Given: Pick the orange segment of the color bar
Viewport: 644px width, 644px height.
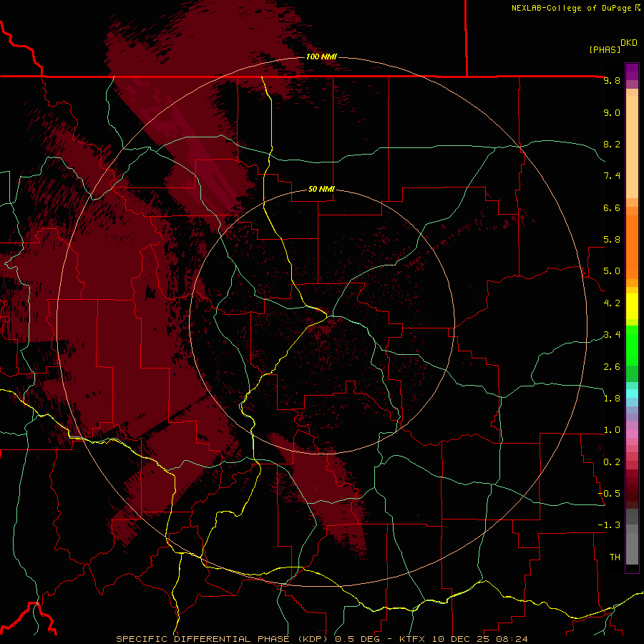Looking at the screenshot, I should pyautogui.click(x=632, y=247).
